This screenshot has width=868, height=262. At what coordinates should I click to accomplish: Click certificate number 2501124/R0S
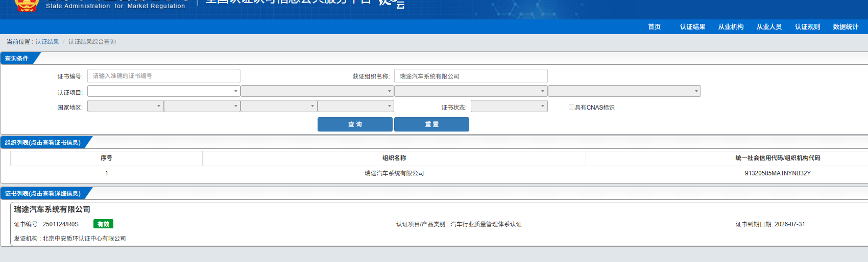coord(60,224)
